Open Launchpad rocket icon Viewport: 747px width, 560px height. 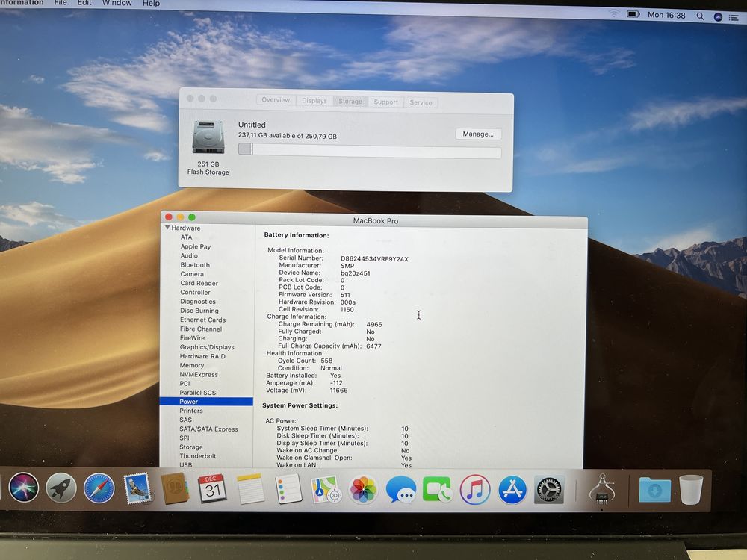(x=61, y=488)
